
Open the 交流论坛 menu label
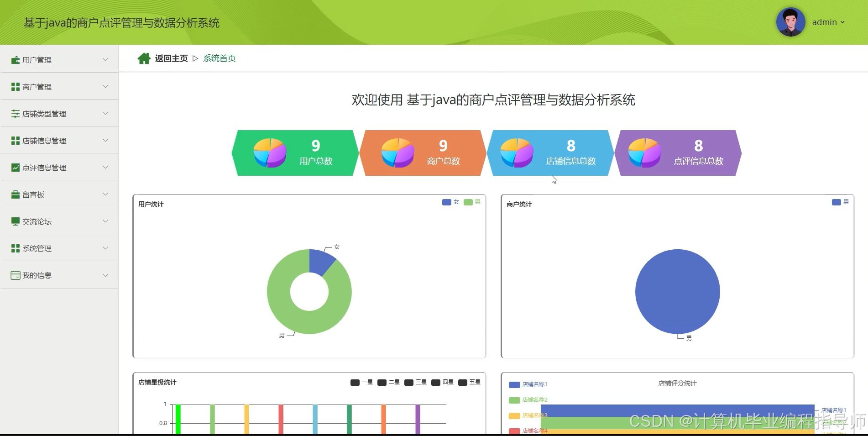tap(37, 221)
